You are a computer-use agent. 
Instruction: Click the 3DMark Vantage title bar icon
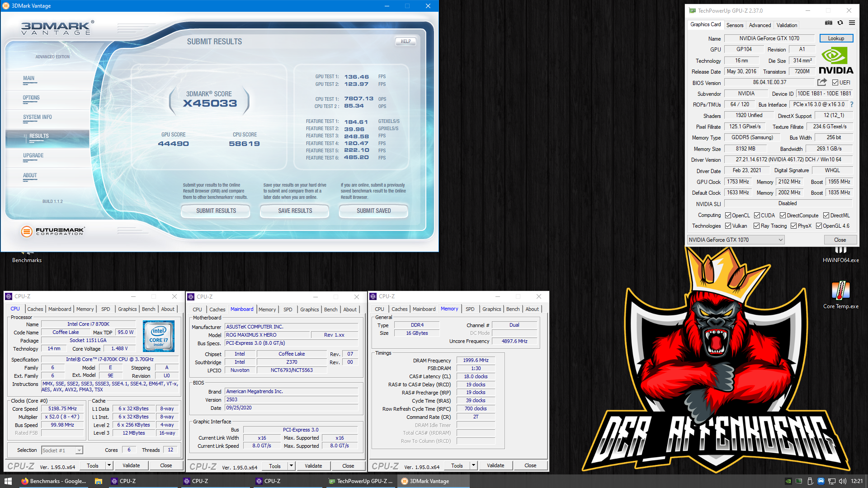pos(6,6)
